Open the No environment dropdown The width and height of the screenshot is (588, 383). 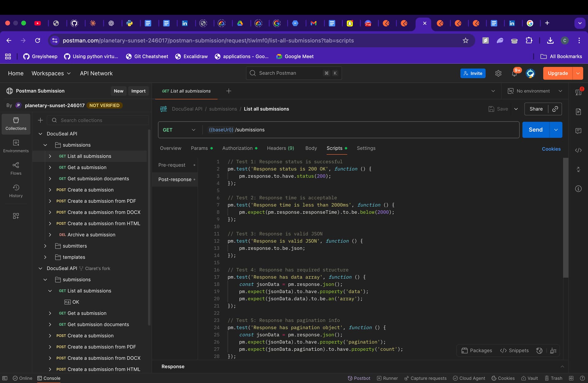tap(535, 91)
